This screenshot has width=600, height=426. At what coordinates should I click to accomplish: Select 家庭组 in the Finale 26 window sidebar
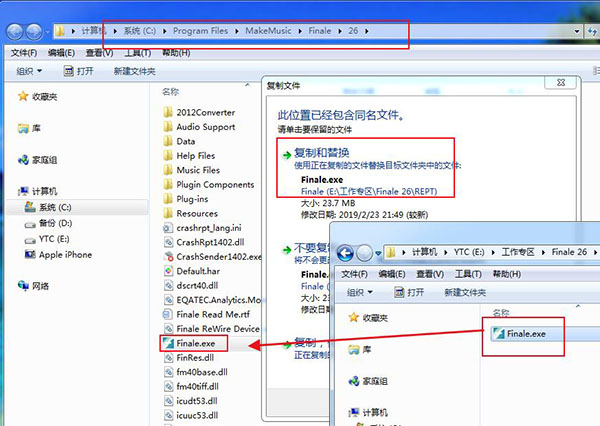368,381
